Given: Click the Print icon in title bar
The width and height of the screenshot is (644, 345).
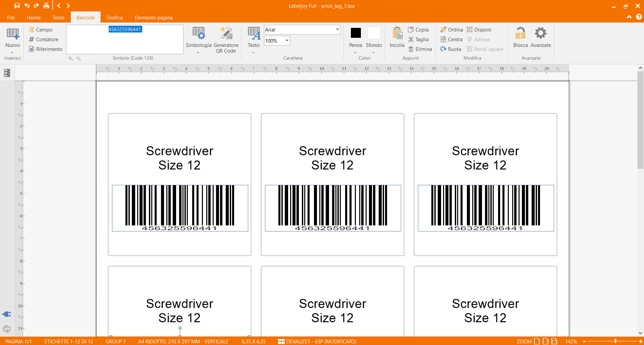Looking at the screenshot, I should pos(46,6).
